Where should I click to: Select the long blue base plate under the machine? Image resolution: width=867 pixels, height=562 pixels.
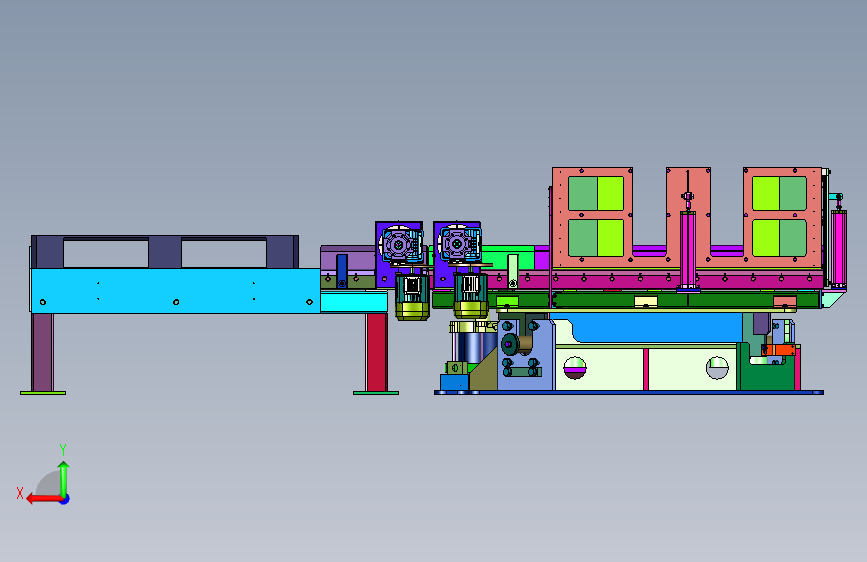629,393
